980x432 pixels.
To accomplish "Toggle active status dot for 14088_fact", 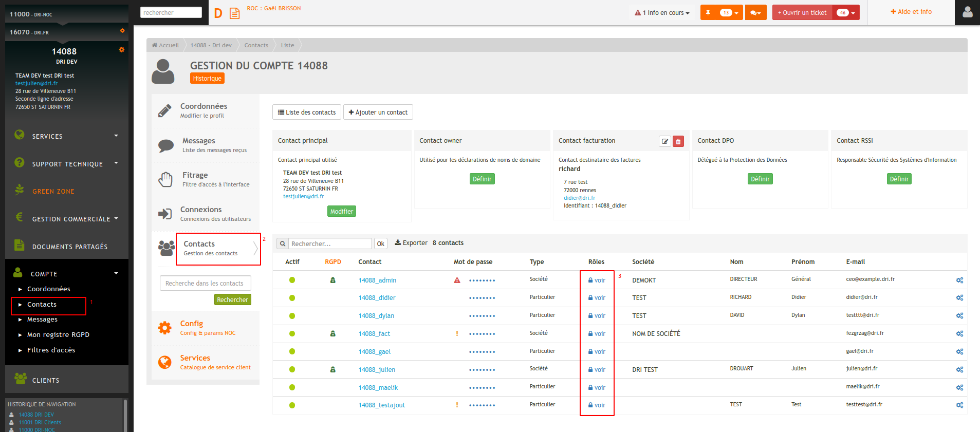I will (x=292, y=334).
